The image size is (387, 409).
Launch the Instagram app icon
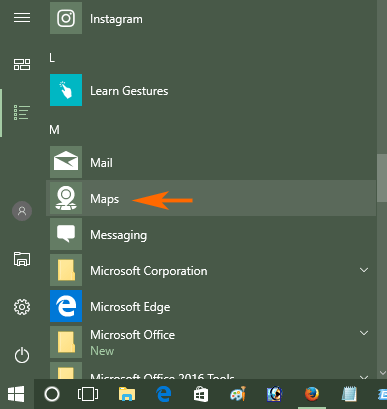(66, 18)
